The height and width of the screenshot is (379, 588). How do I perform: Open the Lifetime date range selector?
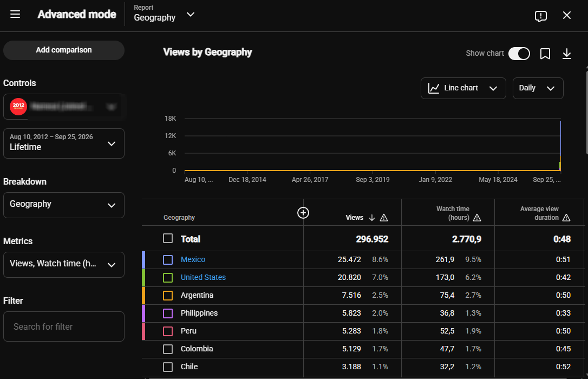64,143
